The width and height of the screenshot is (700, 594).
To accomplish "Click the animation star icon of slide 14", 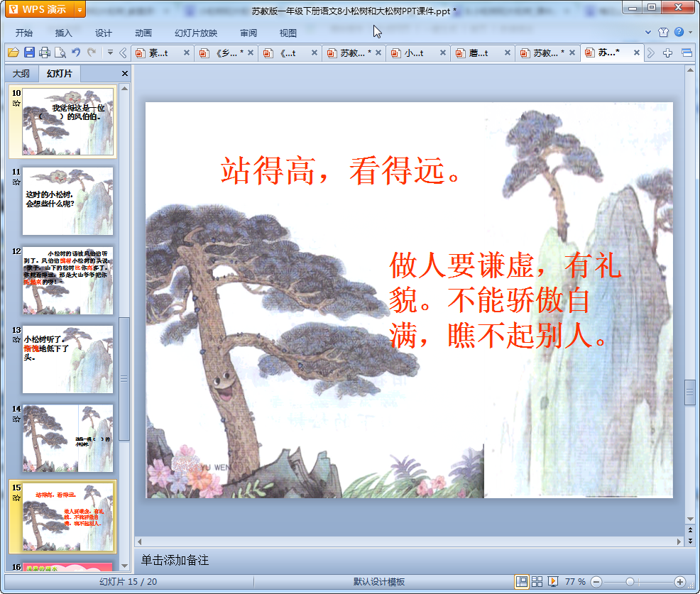I will click(x=16, y=419).
